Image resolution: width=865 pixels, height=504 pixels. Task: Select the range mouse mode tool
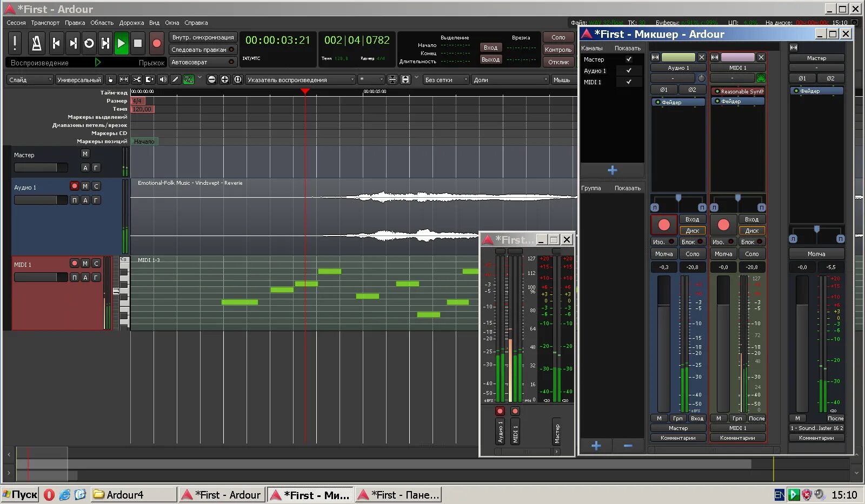[124, 79]
